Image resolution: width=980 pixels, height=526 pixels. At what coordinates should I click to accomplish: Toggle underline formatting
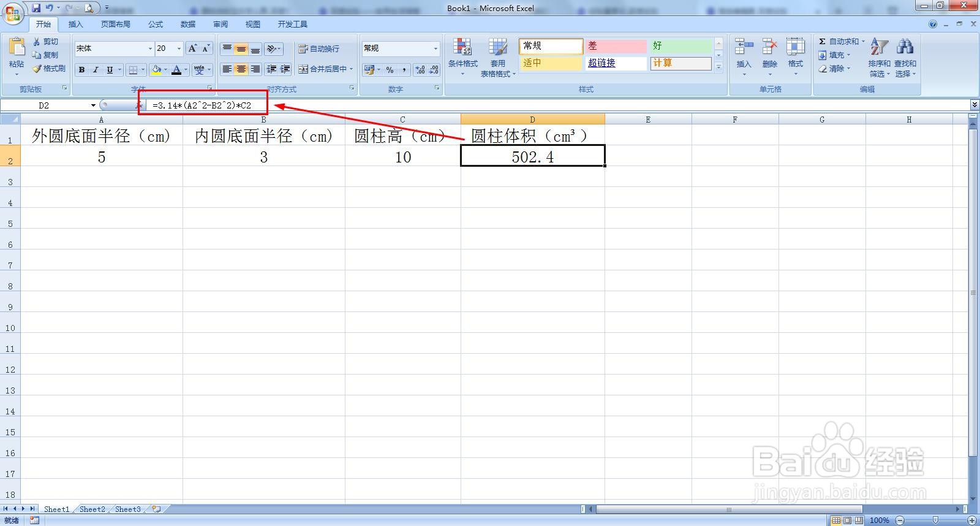[x=110, y=70]
